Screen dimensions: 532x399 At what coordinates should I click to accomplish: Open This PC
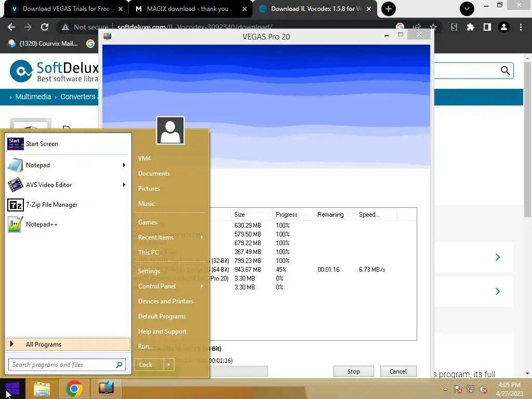[148, 252]
